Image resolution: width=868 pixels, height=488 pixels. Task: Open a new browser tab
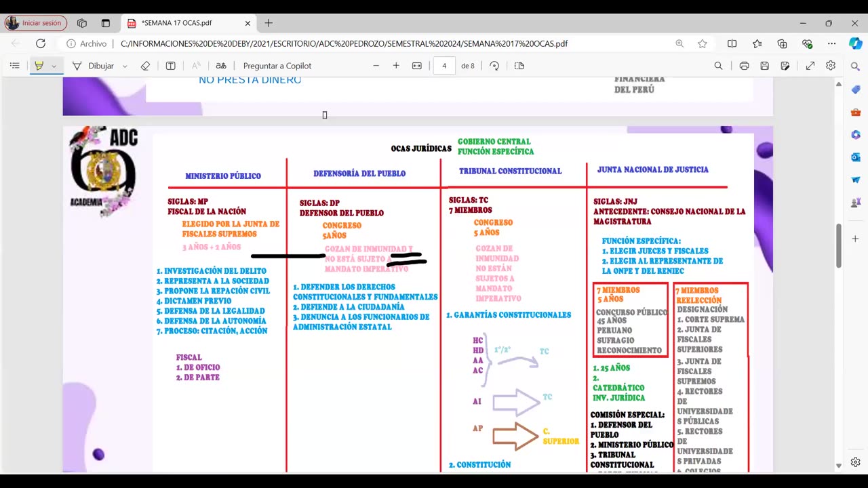[269, 23]
